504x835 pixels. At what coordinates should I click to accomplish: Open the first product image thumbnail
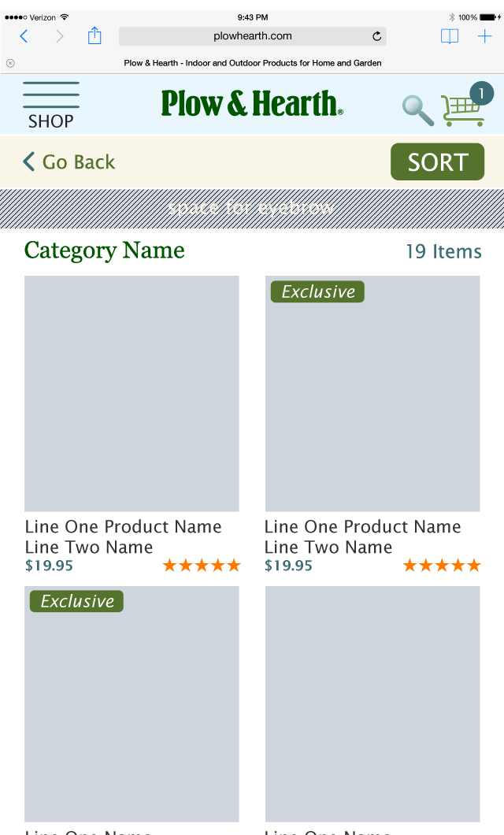pyautogui.click(x=132, y=394)
